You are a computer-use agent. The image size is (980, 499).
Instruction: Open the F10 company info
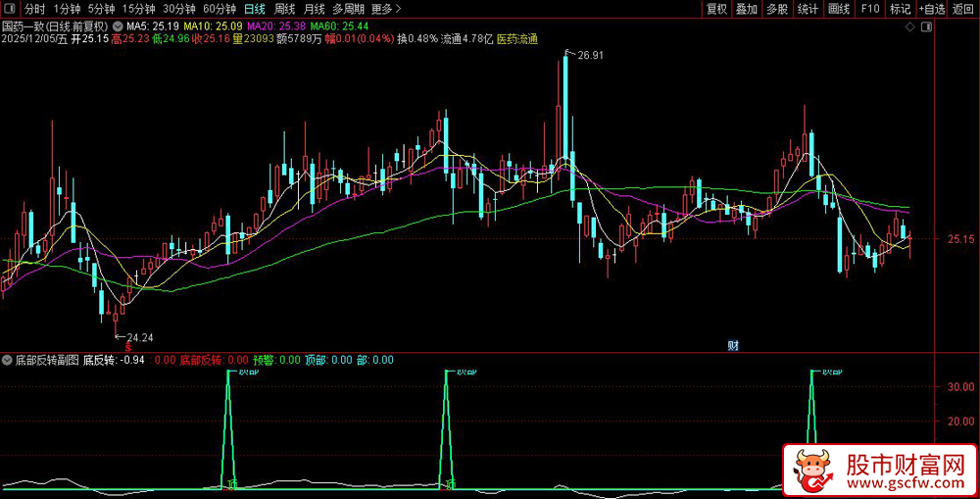[870, 9]
